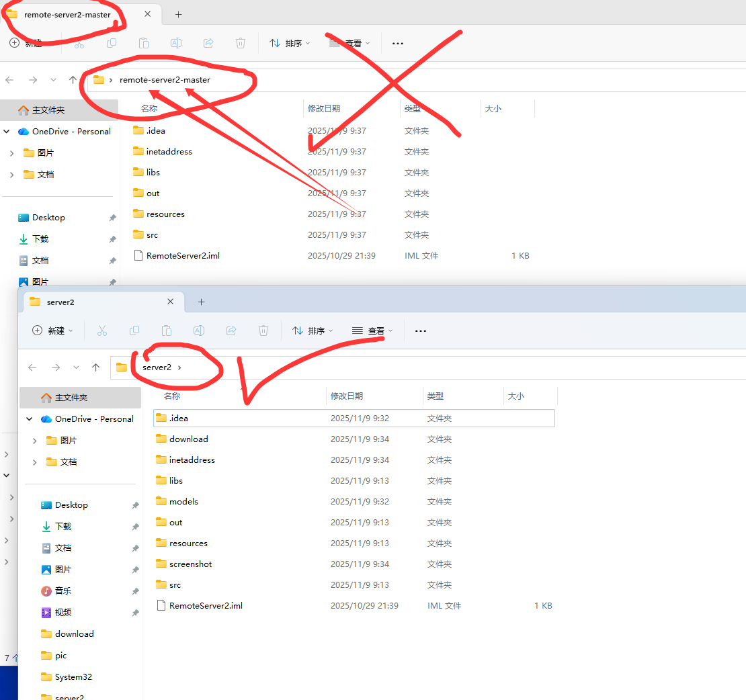The height and width of the screenshot is (700, 746).
Task: Select libs folder in remote-server2-master list
Action: [331, 172]
